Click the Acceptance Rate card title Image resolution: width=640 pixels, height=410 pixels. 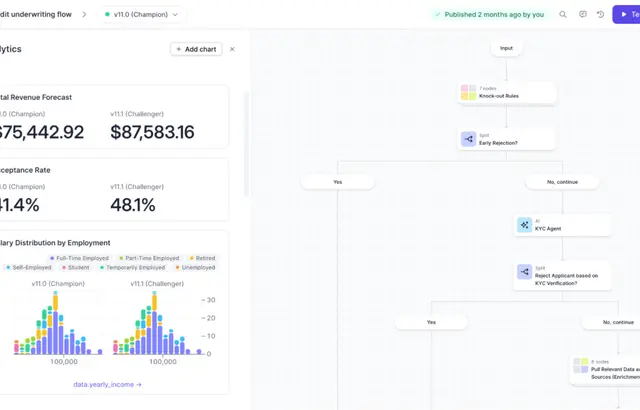click(x=25, y=170)
